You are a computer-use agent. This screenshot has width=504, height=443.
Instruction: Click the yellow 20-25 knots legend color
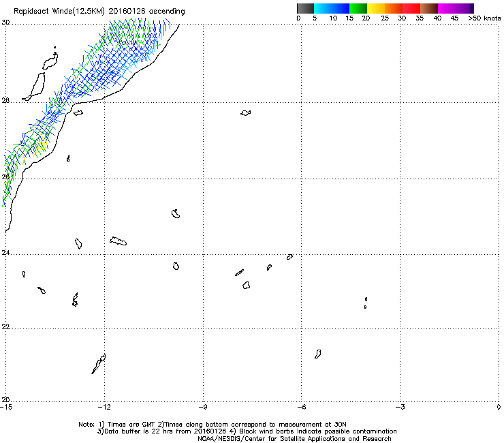click(376, 8)
